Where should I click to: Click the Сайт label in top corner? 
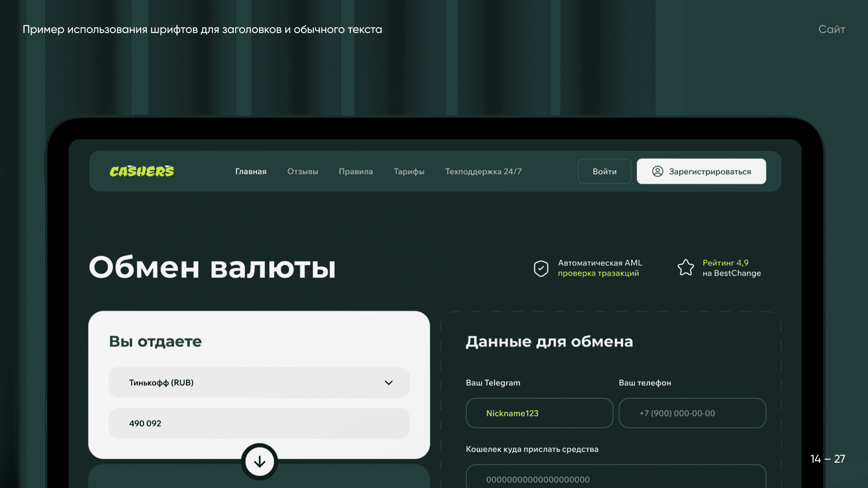[x=831, y=29]
